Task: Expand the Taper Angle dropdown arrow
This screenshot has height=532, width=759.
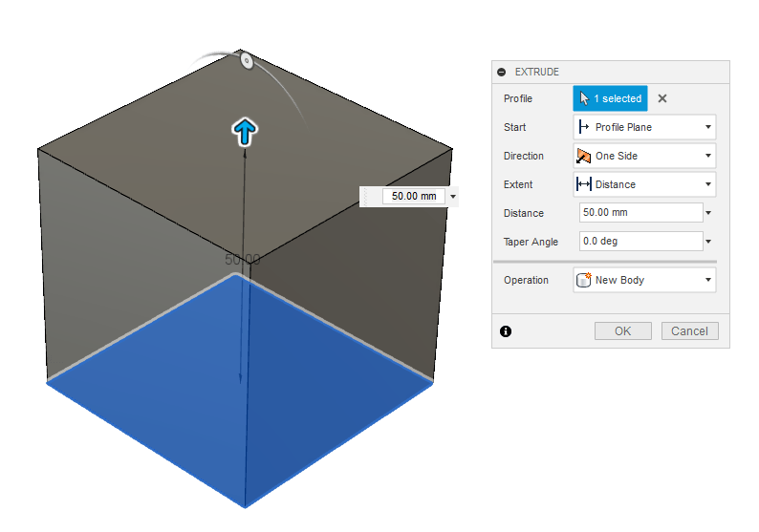Action: point(708,242)
